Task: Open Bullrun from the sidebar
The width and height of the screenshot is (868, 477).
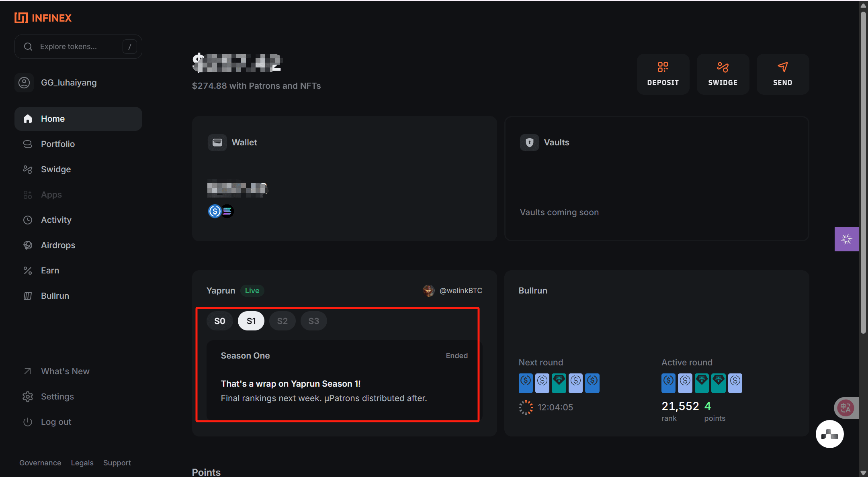Action: point(78,296)
